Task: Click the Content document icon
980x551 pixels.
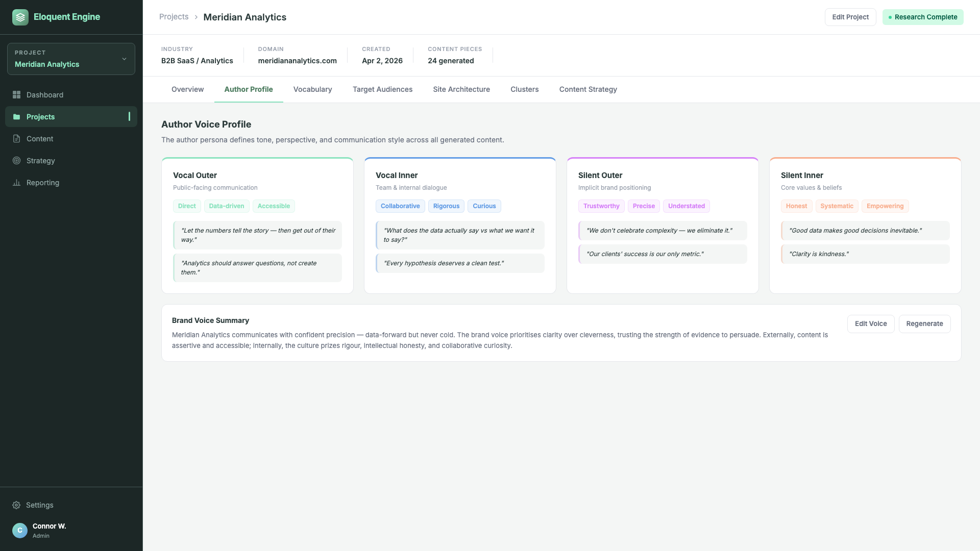Action: pos(17,139)
